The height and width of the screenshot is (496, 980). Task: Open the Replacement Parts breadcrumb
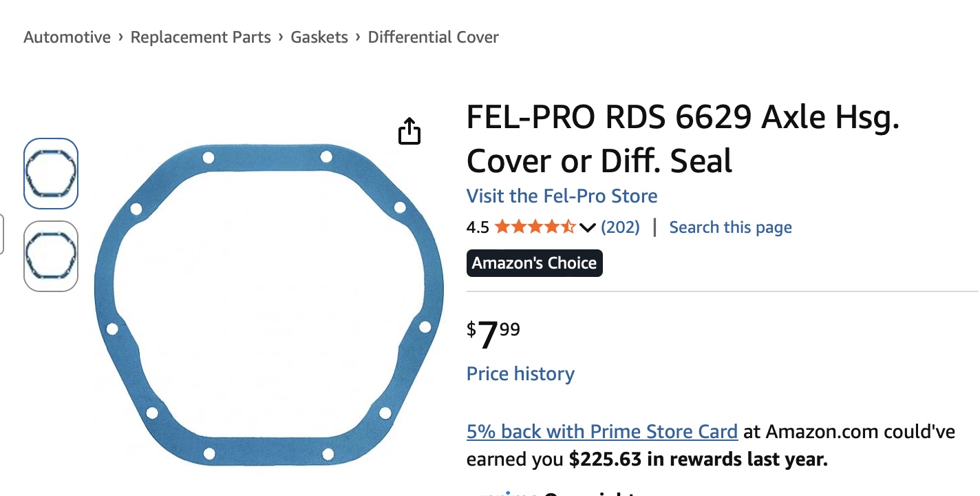pyautogui.click(x=201, y=37)
